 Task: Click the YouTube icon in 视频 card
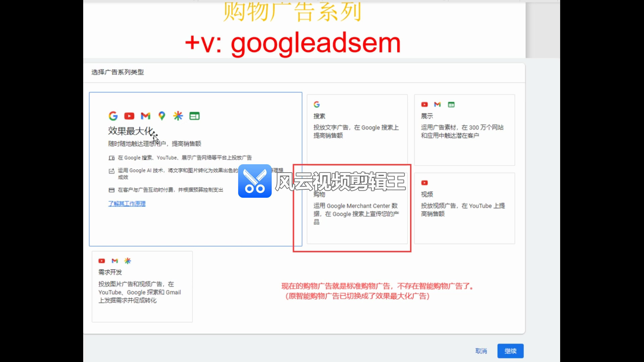(425, 183)
